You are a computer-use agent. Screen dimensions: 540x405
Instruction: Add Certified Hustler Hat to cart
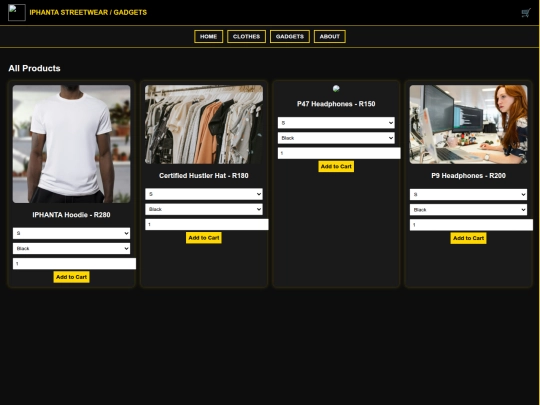204,238
